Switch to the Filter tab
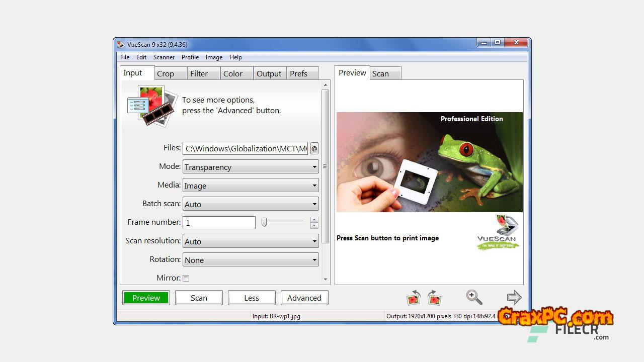The height and width of the screenshot is (362, 644). coord(204,73)
